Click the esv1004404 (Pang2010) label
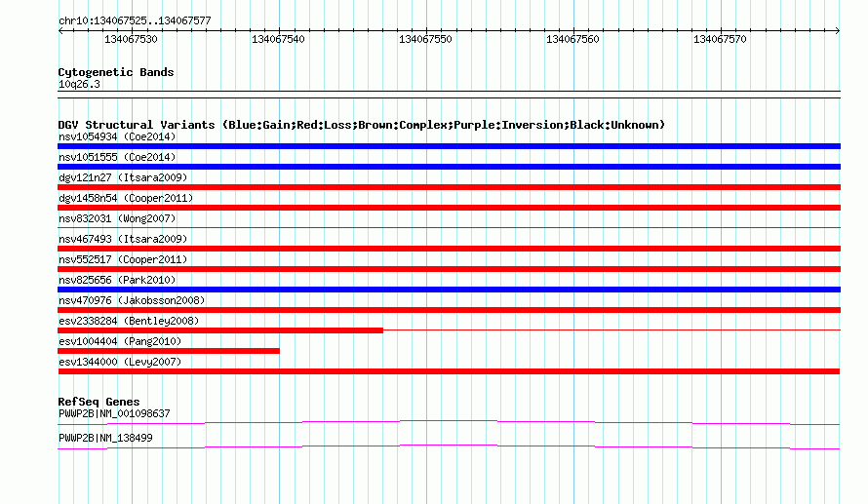Image resolution: width=868 pixels, height=504 pixels. click(x=120, y=341)
